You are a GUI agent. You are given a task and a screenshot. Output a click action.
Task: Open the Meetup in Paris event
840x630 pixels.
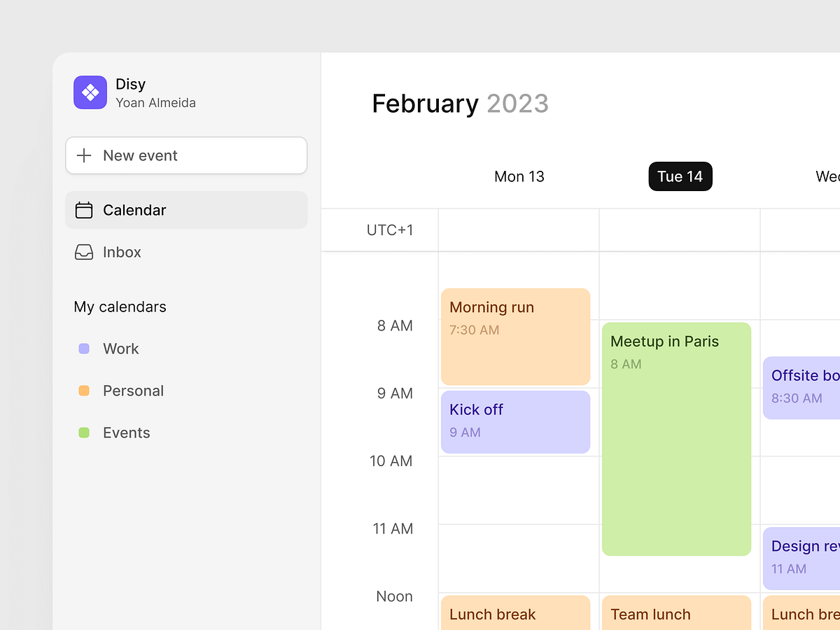coord(676,439)
